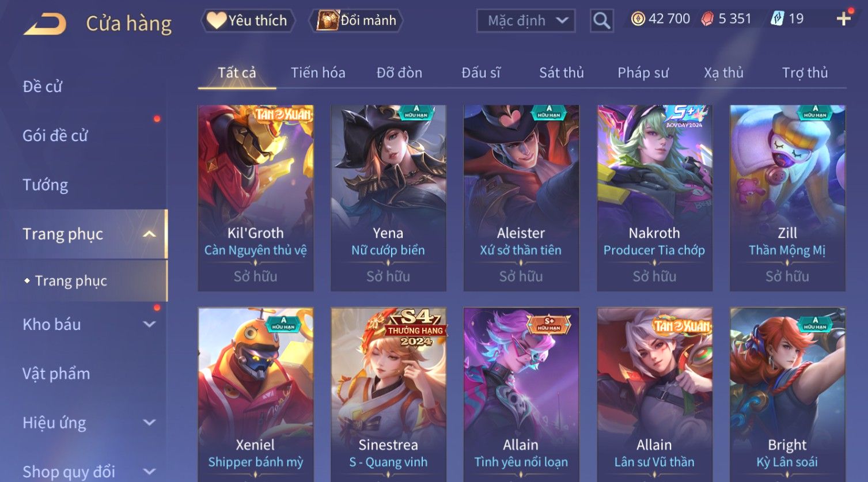Tap the back arrow icon
The image size is (868, 482).
coord(45,24)
